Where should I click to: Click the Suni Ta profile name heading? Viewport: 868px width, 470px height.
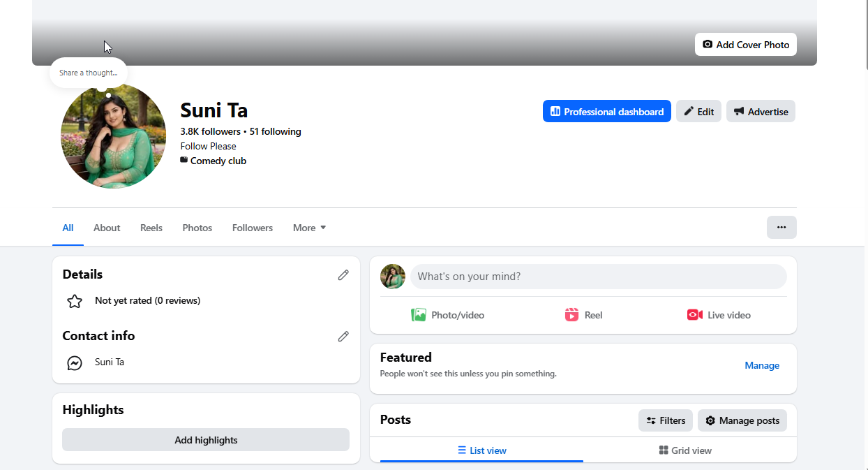click(x=214, y=110)
